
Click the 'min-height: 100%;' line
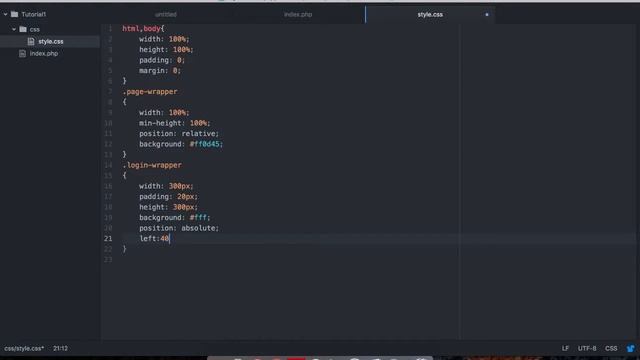tap(174, 123)
